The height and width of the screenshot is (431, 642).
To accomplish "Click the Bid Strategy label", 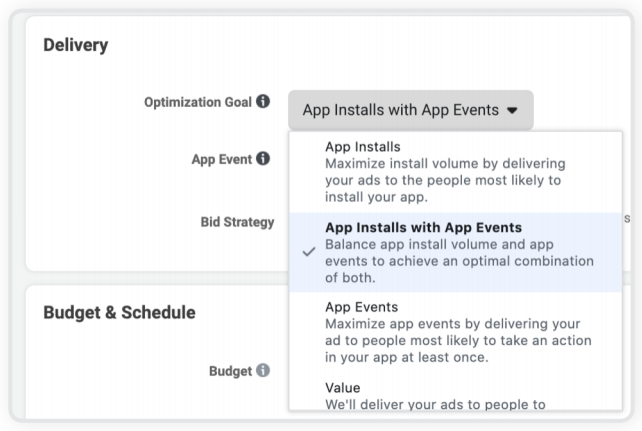I will coord(237,222).
